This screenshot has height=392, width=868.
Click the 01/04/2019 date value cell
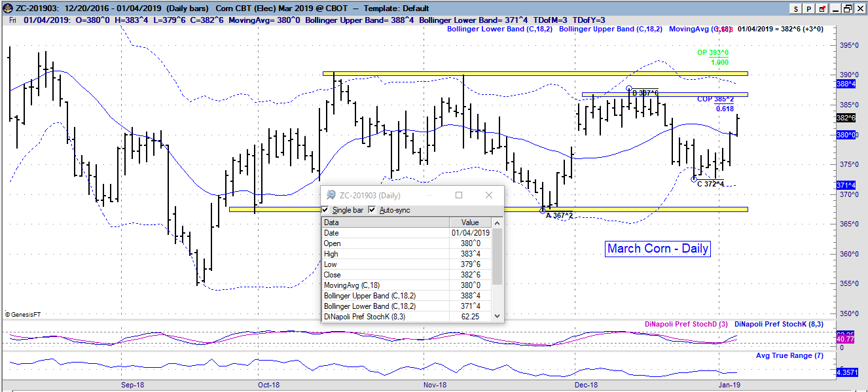click(x=470, y=233)
